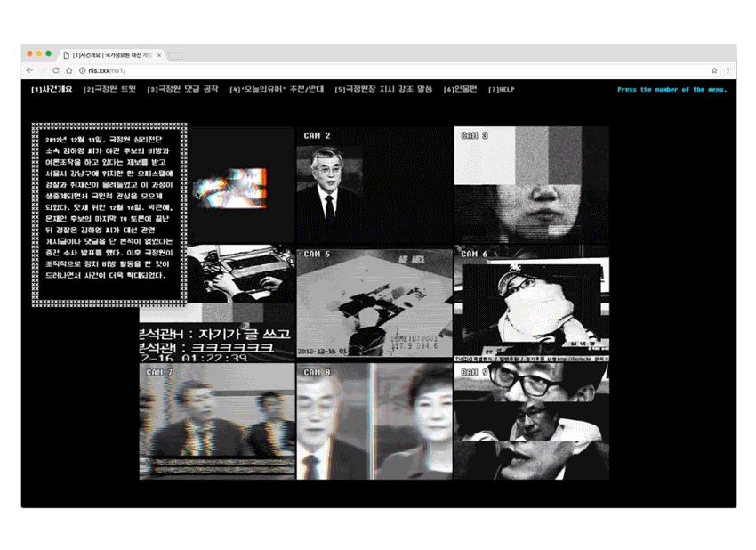Screen dimensions: 756x550
Task: Open the [6]인물편 menu item
Action: [460, 89]
